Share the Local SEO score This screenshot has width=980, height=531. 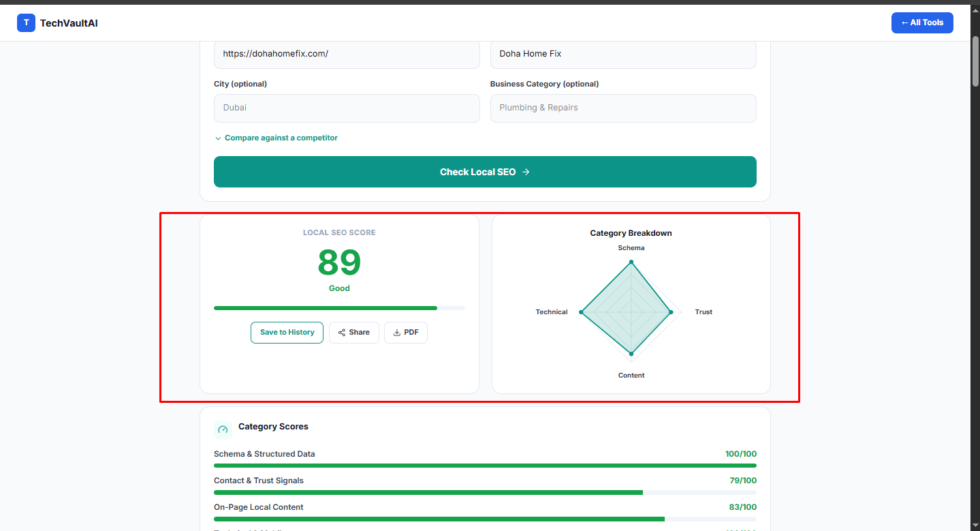coord(354,333)
